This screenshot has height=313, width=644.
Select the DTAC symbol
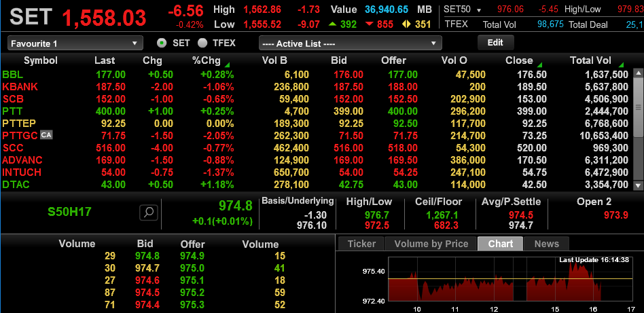click(16, 185)
